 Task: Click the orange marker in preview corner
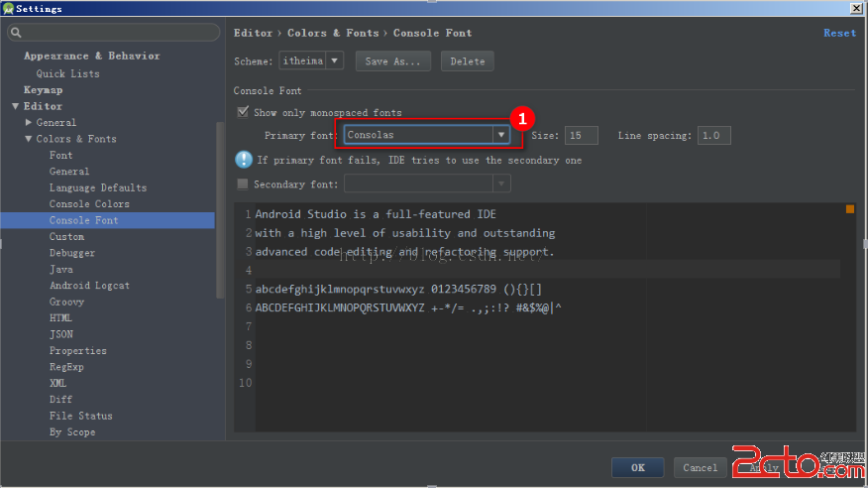pyautogui.click(x=849, y=209)
